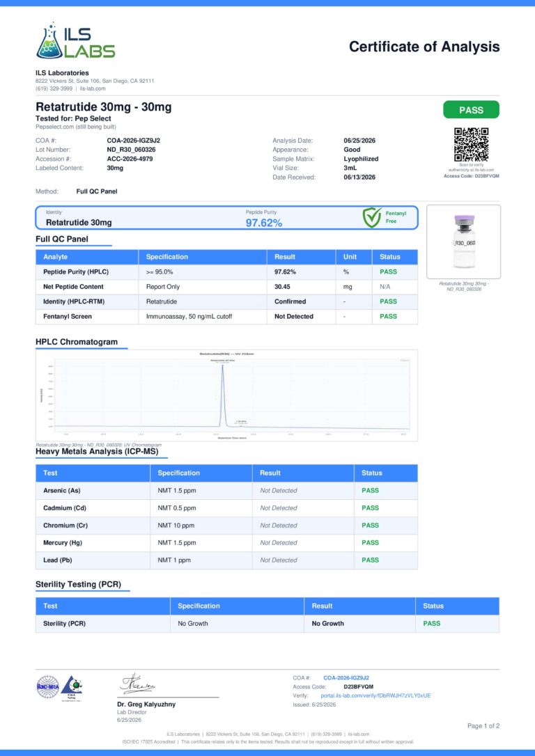This screenshot has width=535, height=756.
Task: Click the Chromium (Cr) row label
Action: [65, 526]
